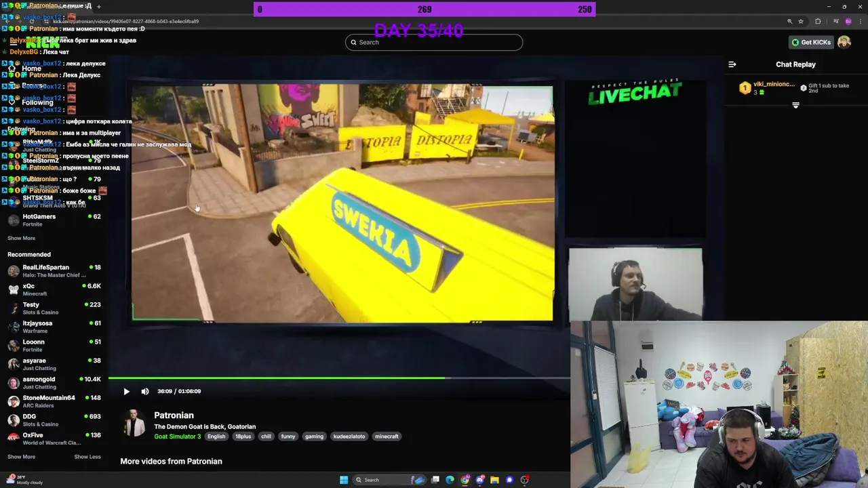Open browser media control icon

coord(835,22)
